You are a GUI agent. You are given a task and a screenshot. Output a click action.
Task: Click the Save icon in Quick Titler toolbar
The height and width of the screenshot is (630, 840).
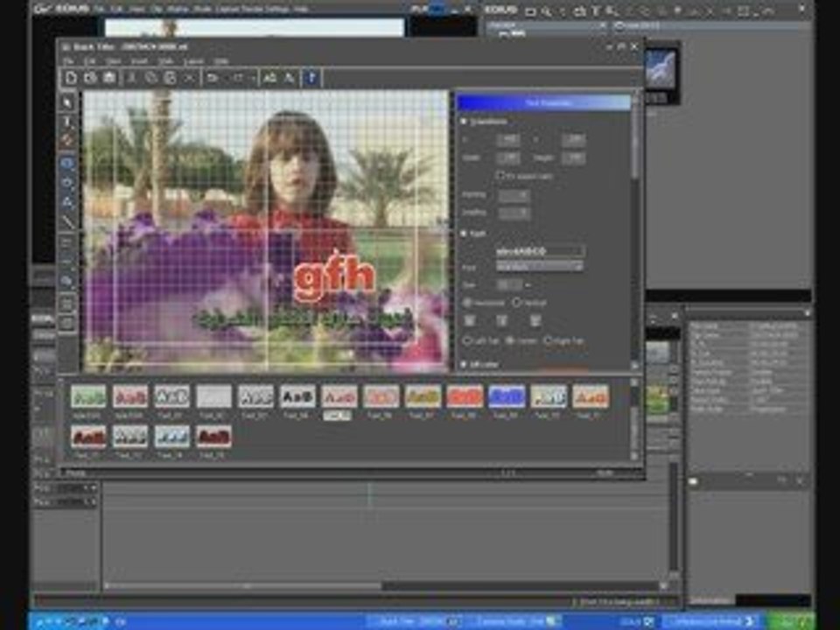(109, 78)
